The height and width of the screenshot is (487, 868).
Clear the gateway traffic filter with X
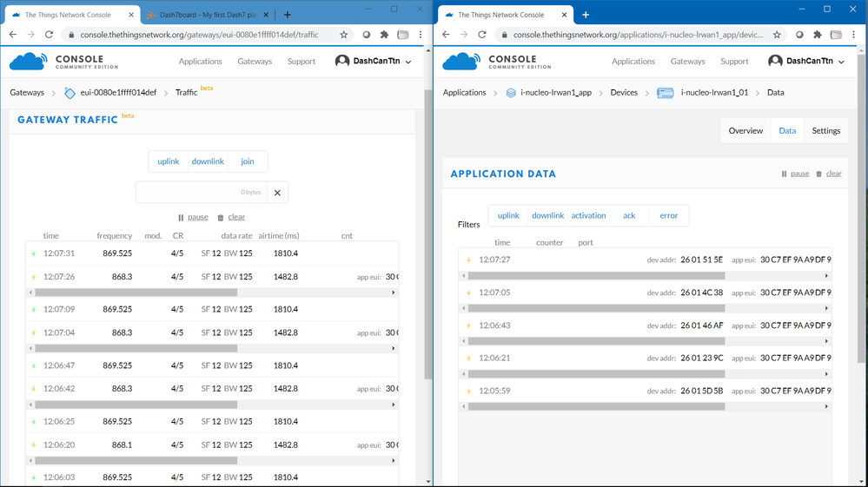(277, 193)
